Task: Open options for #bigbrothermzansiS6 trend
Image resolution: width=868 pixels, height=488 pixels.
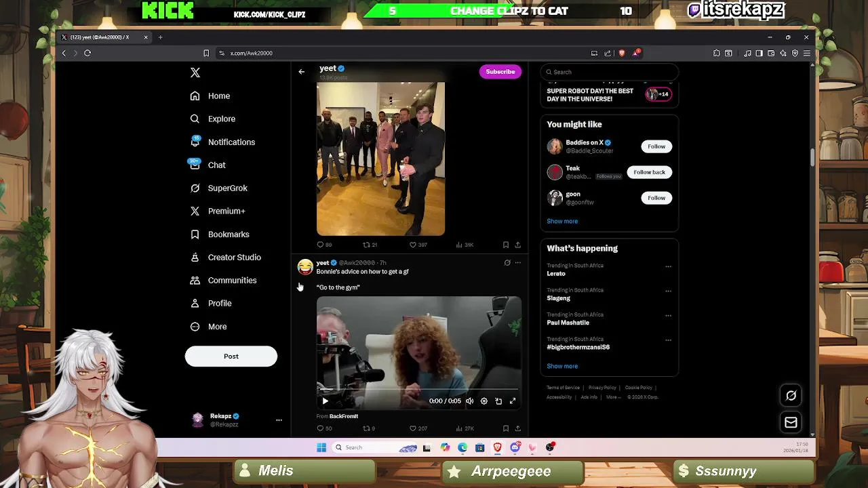Action: click(x=668, y=340)
